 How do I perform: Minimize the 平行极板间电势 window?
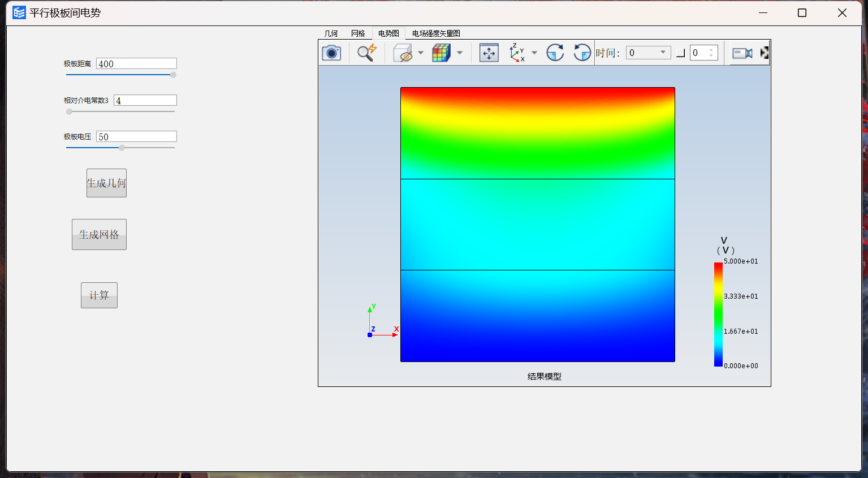[763, 12]
